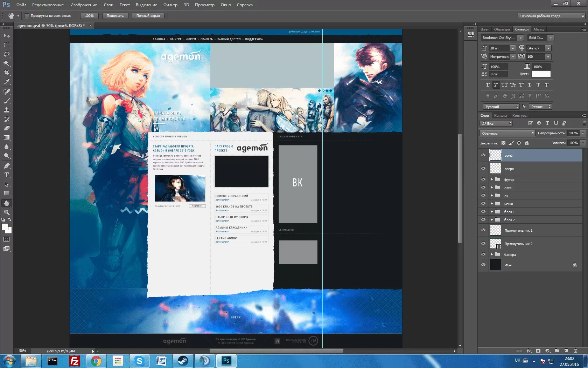The image size is (588, 368).
Task: Switch to the Образцы tab
Action: point(502,29)
